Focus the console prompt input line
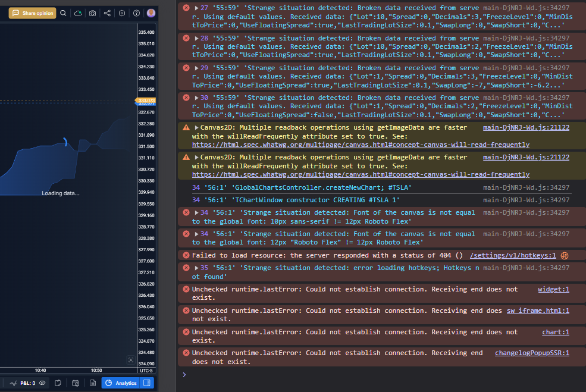Screen dimensions: 586x392 pos(381,375)
